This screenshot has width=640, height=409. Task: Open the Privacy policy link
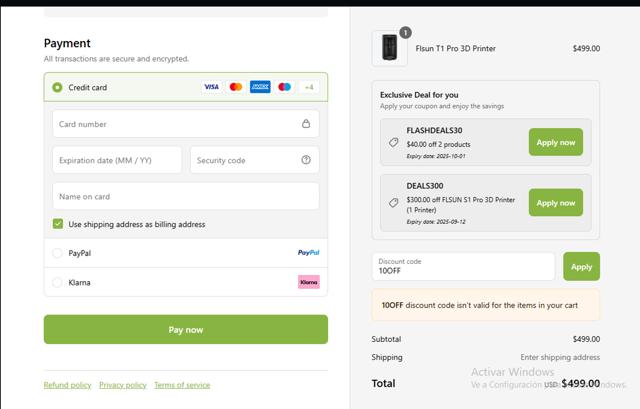click(x=122, y=385)
